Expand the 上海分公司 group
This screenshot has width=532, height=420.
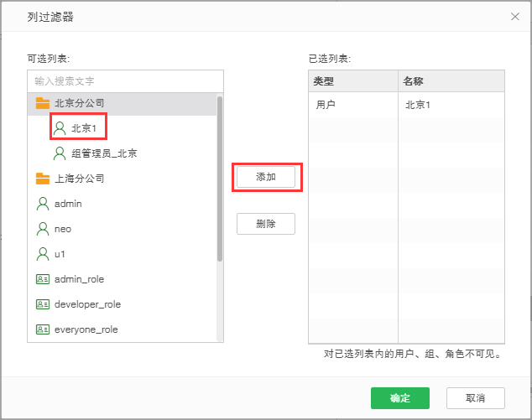80,179
